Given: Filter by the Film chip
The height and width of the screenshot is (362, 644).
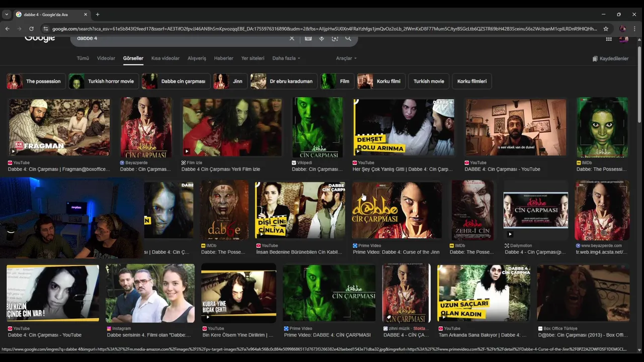Looking at the screenshot, I should [337, 81].
